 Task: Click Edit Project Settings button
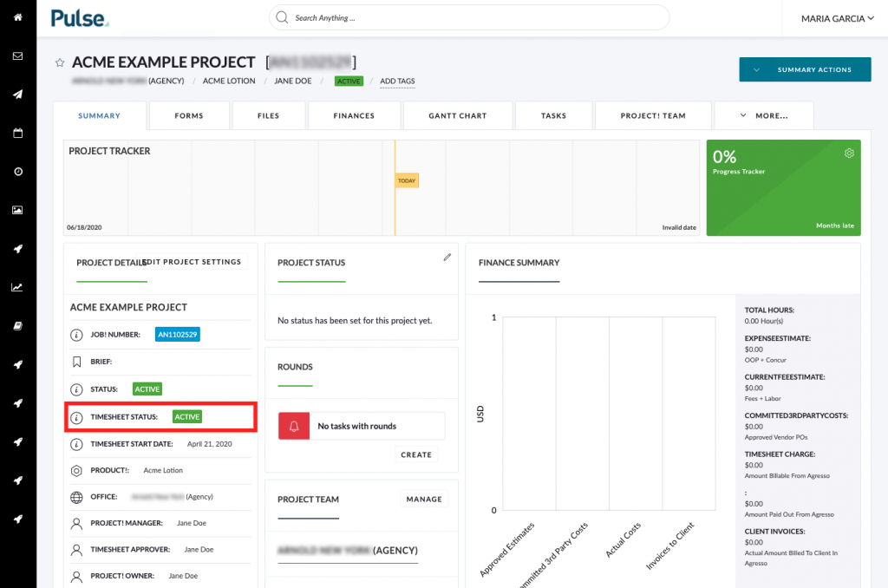(x=193, y=262)
